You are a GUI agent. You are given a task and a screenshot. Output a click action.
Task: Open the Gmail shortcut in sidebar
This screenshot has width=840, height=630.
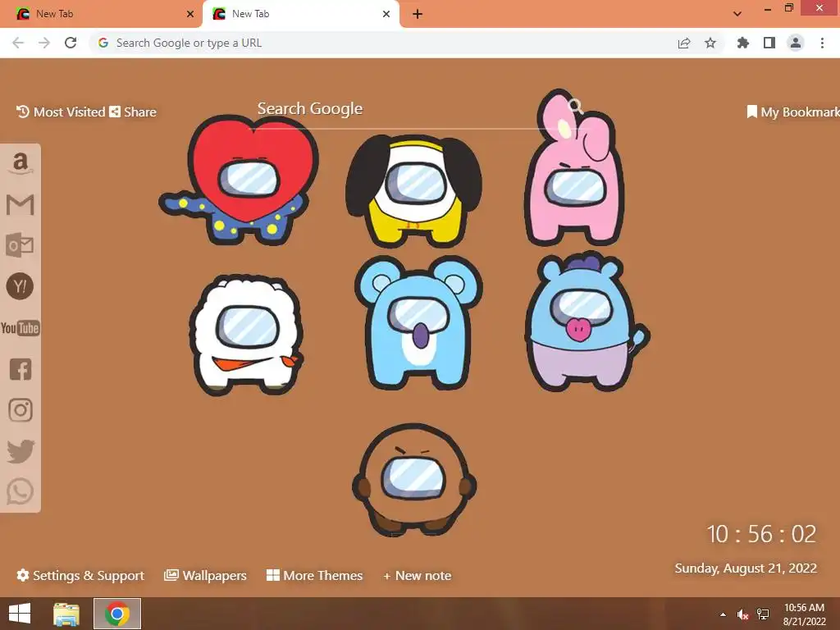[x=21, y=204]
